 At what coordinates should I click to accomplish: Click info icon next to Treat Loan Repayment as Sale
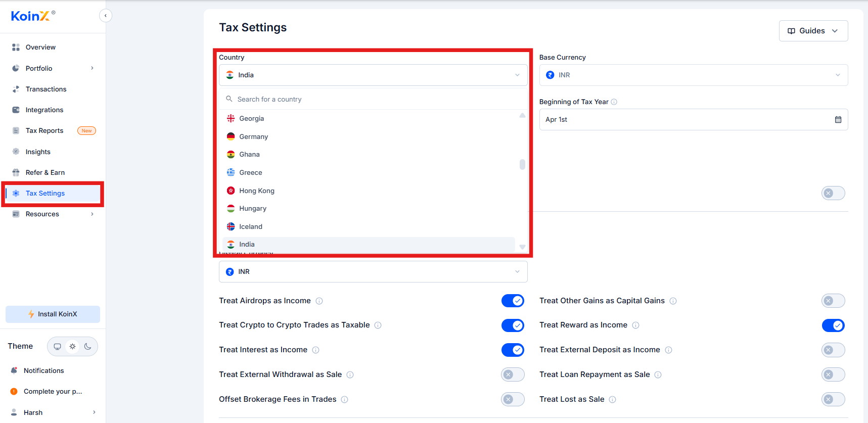coord(658,375)
